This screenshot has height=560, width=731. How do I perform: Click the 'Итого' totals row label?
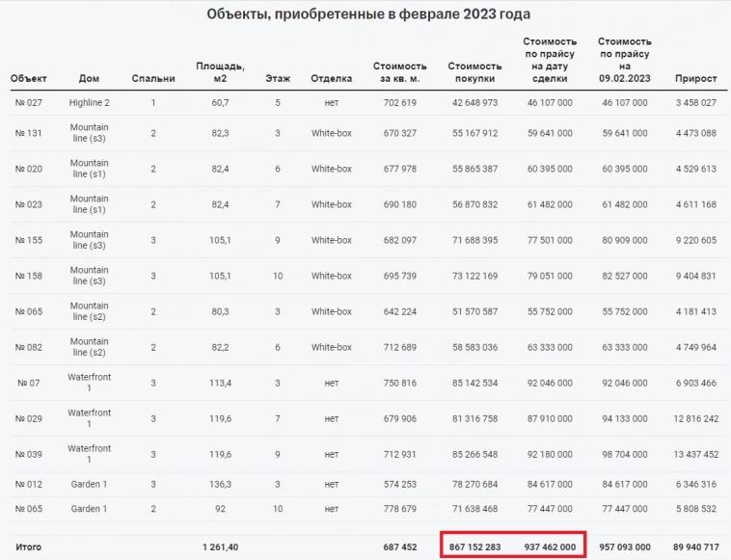[x=28, y=547]
